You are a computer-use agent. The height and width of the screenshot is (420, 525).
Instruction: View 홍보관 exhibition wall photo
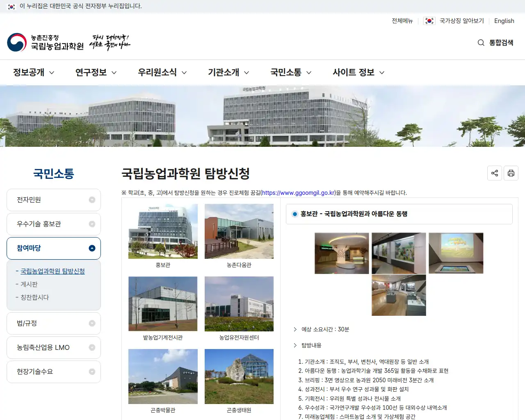399,253
